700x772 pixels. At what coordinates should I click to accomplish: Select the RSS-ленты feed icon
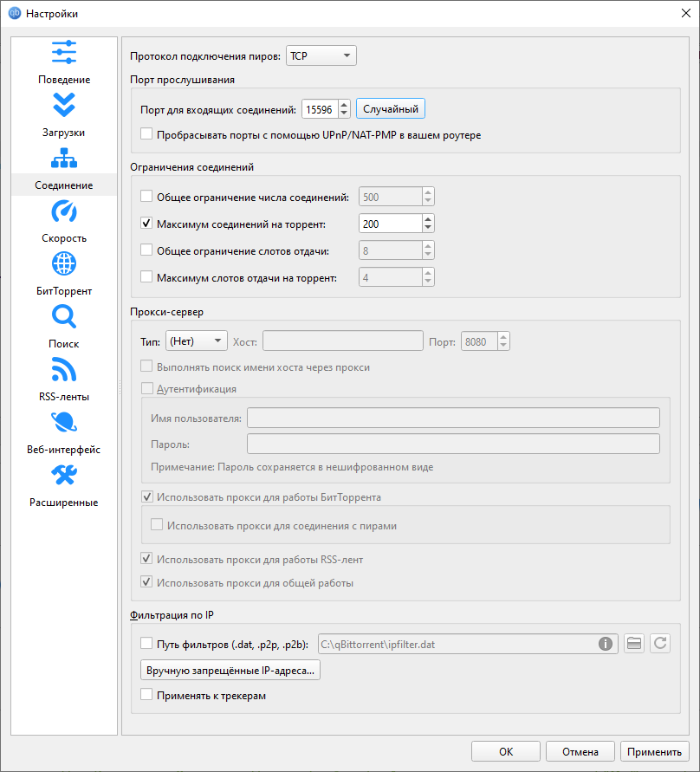(64, 370)
